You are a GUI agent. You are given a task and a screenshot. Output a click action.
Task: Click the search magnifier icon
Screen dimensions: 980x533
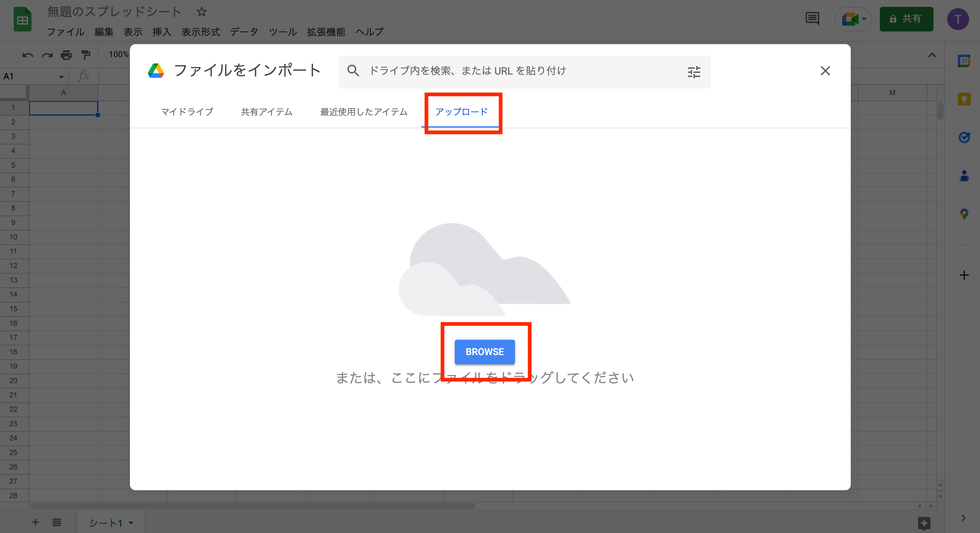(x=353, y=71)
